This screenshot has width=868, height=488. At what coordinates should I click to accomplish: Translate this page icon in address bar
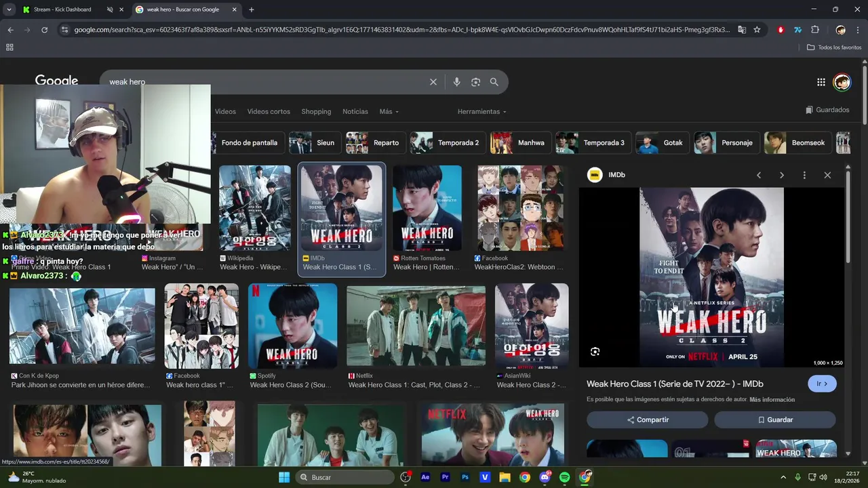coord(742,30)
